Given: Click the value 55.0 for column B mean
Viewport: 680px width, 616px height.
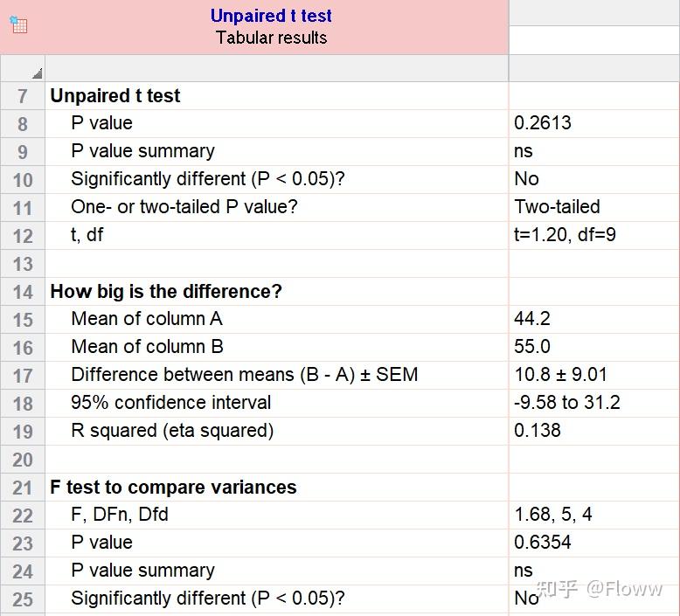Looking at the screenshot, I should (x=532, y=347).
